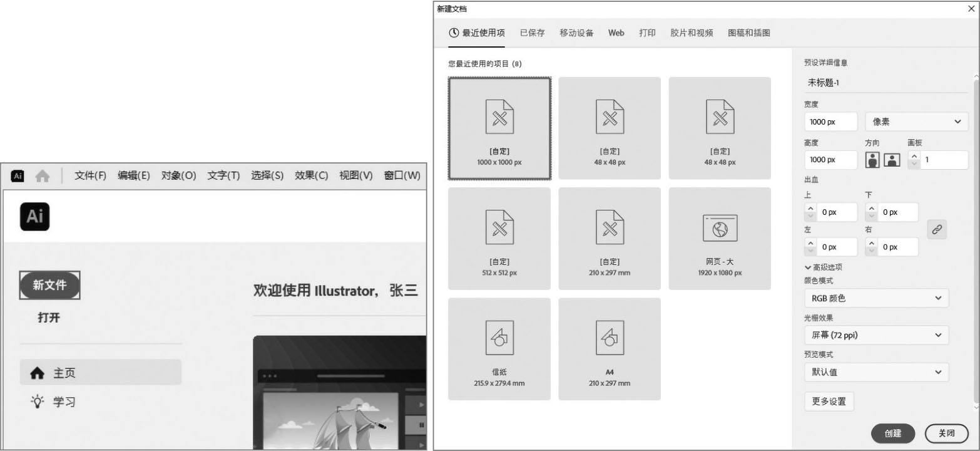Go to the 打印 tab
This screenshot has width=980, height=451.
(x=648, y=33)
